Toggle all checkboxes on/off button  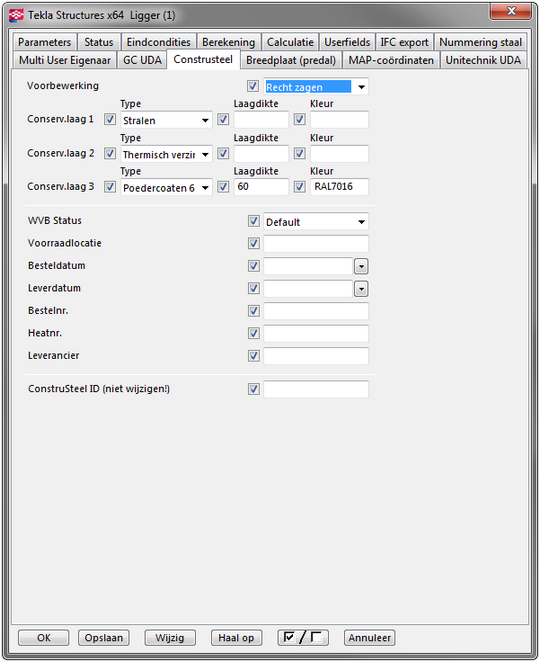pyautogui.click(x=303, y=638)
